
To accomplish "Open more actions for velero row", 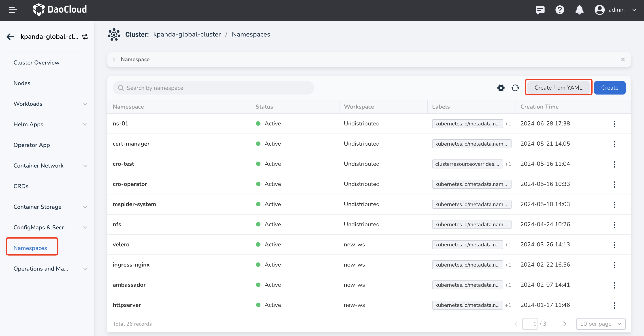I will pos(614,245).
